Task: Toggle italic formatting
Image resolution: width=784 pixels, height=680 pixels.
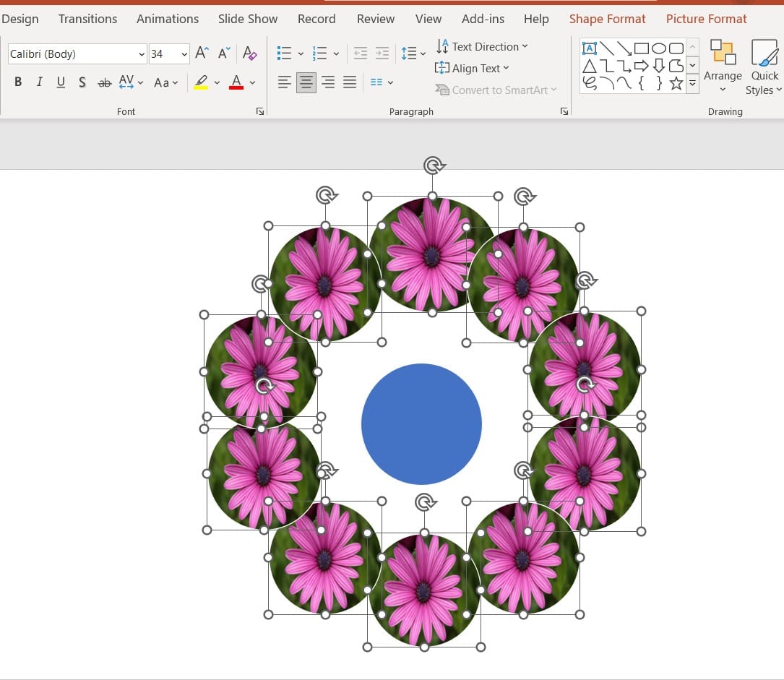Action: (40, 82)
